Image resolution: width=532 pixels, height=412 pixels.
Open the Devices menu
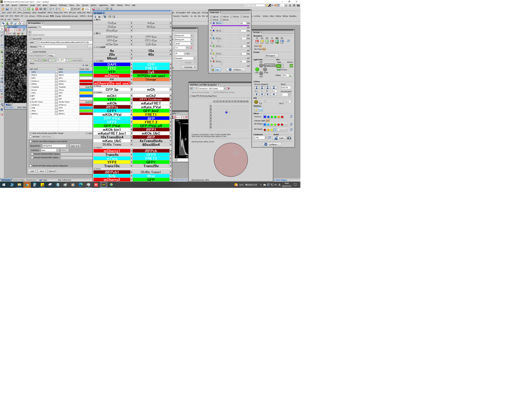(x=85, y=5)
